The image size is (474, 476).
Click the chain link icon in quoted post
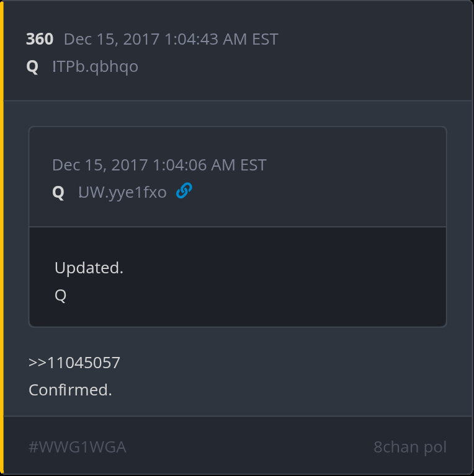[184, 192]
